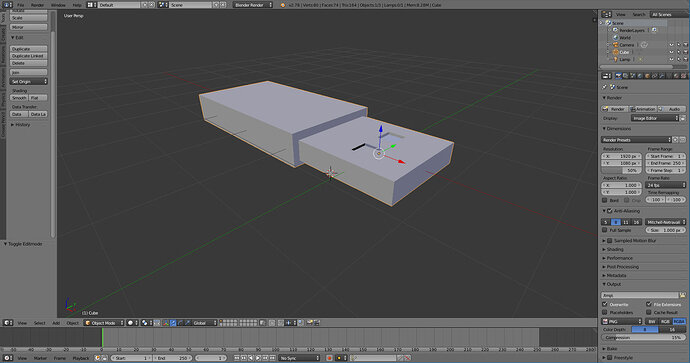Click the viewport shading sphere icon

[130, 323]
